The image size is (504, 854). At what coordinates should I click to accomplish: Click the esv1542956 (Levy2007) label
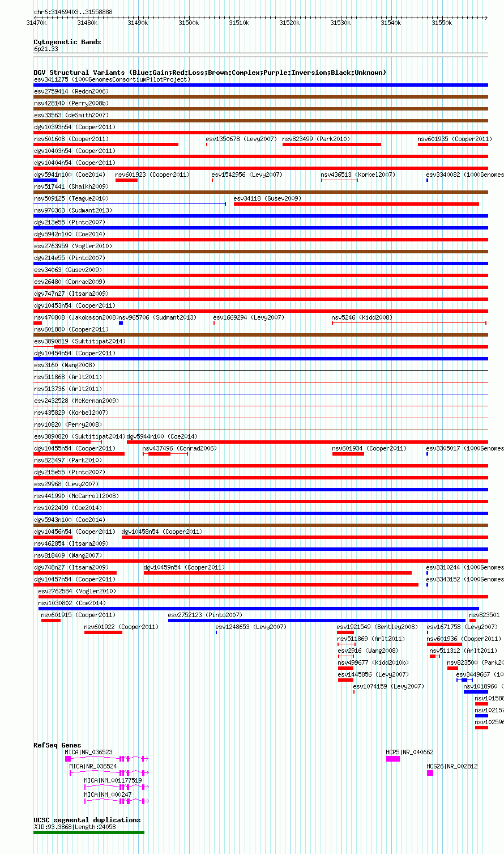[x=247, y=175]
